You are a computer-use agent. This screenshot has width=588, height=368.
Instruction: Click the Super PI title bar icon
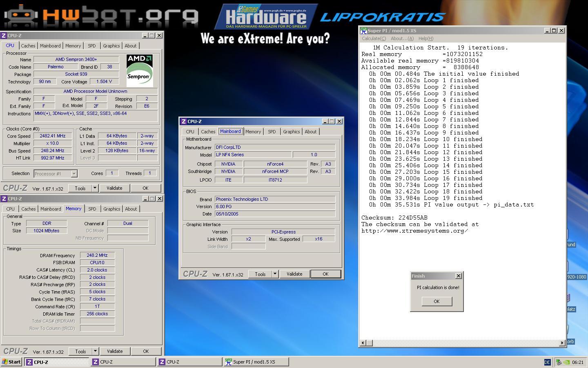tap(363, 31)
